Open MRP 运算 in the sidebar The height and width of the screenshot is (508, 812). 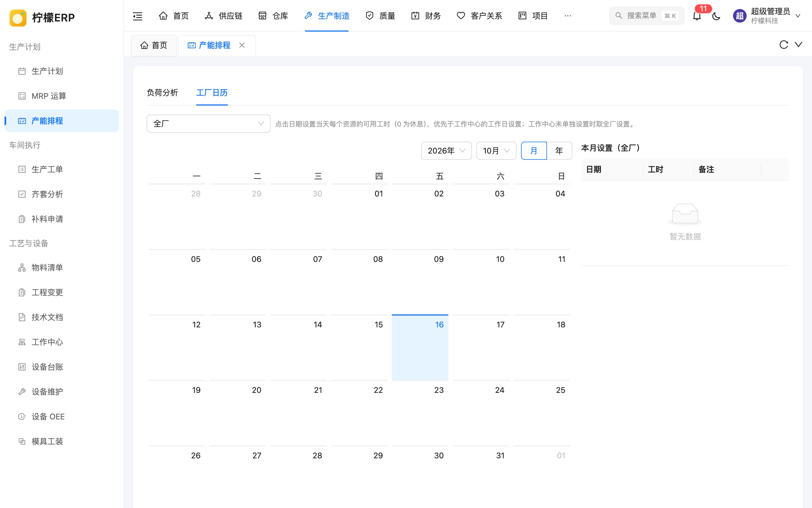tap(62, 96)
